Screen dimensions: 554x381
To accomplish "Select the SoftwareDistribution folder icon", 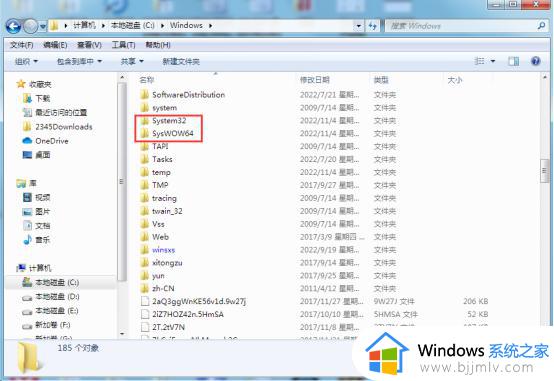I will point(144,95).
